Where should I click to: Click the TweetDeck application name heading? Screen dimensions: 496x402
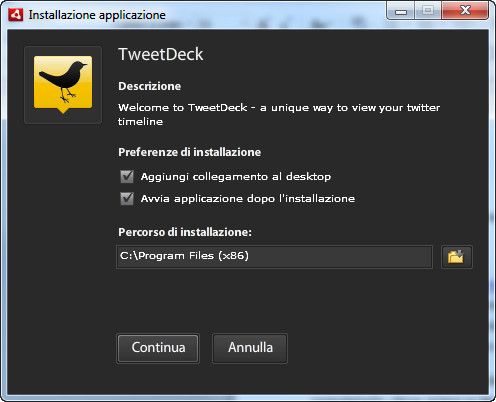click(161, 54)
